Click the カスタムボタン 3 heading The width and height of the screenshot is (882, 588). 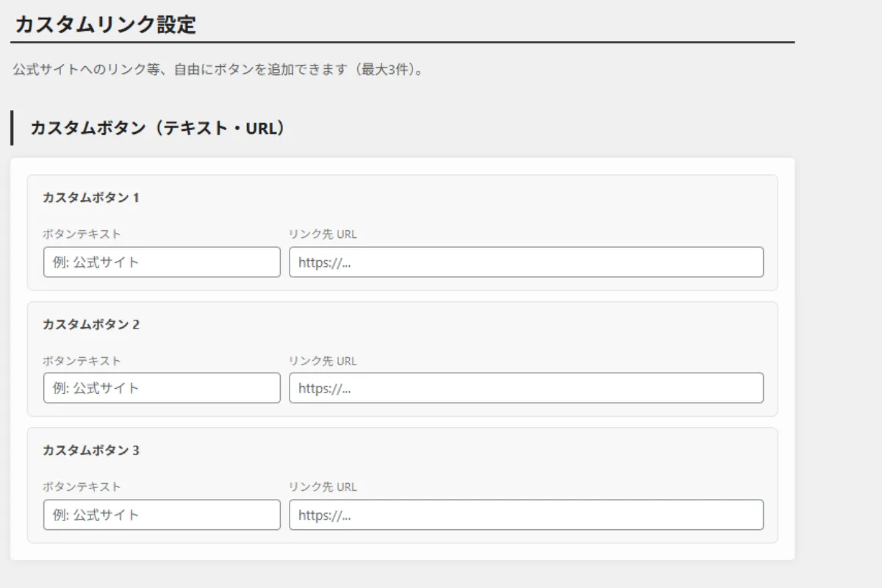click(x=90, y=451)
